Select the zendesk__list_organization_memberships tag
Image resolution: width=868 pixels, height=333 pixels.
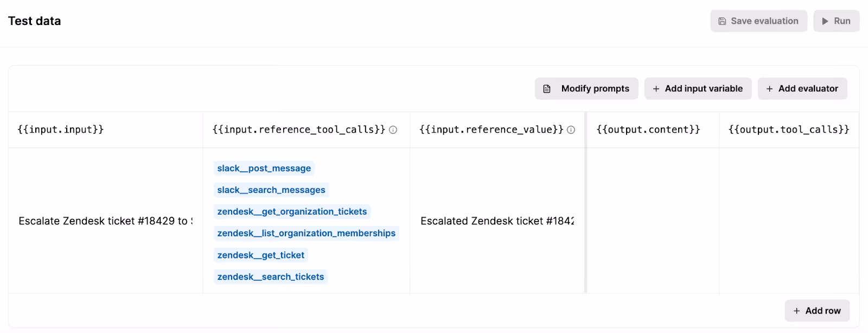coord(307,234)
